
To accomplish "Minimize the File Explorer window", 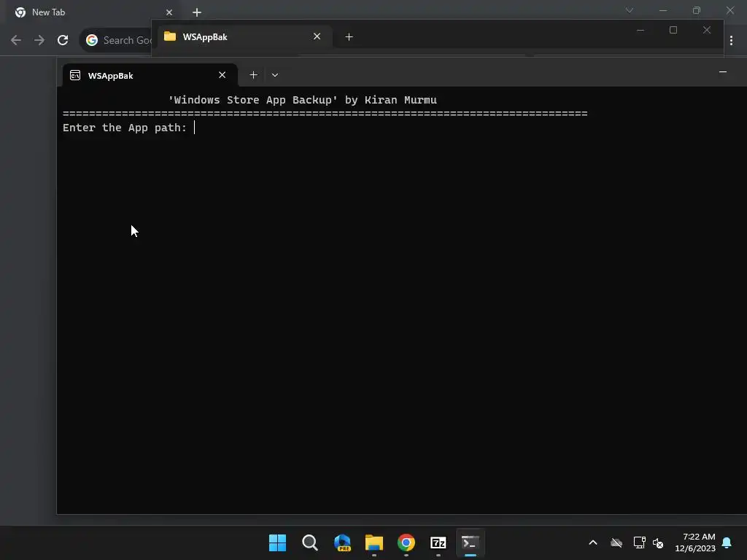I will 640,30.
